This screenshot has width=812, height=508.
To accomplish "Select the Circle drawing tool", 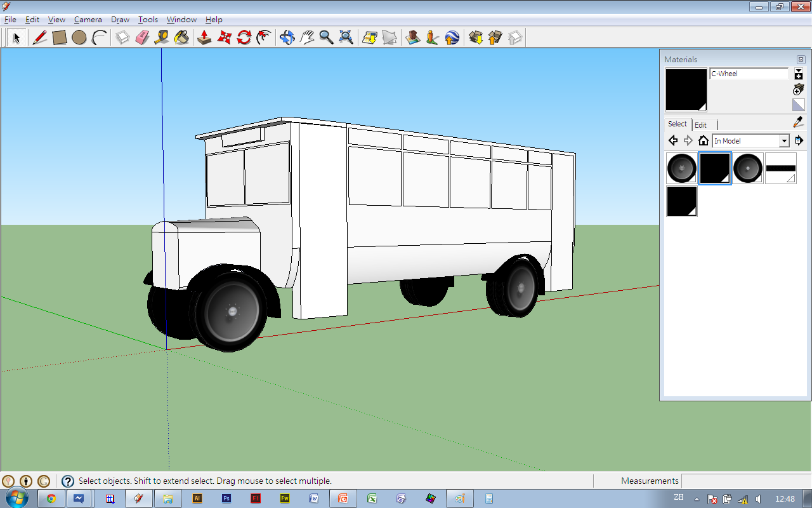I will (x=79, y=37).
